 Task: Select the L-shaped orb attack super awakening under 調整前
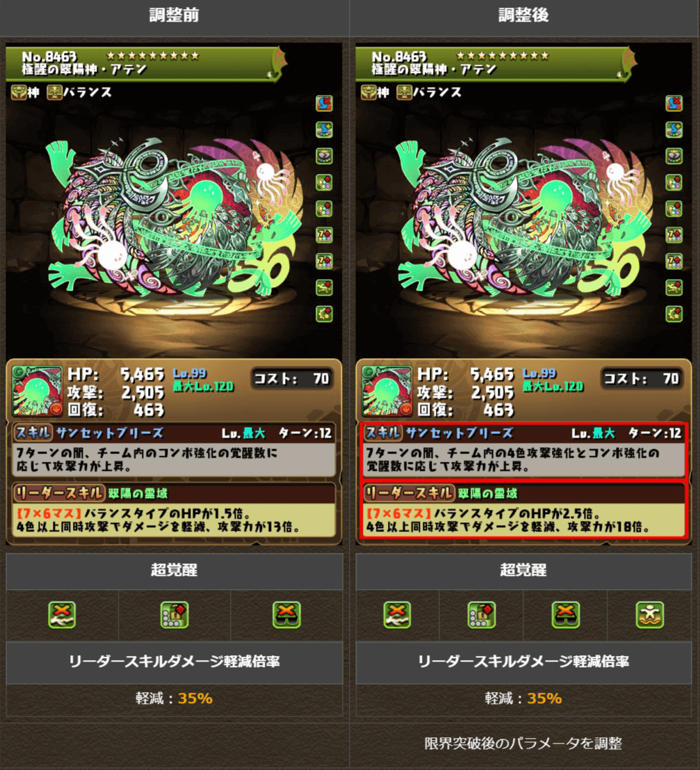tap(174, 615)
